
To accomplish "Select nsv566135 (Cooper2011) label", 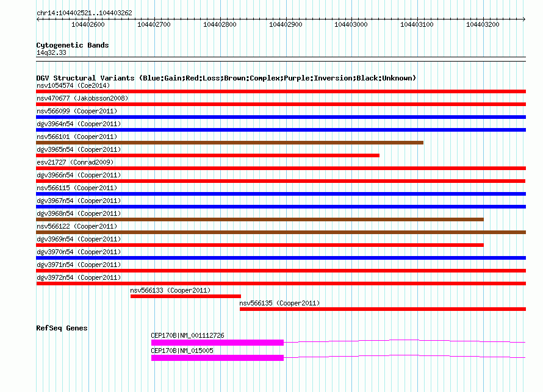I will click(x=279, y=303).
